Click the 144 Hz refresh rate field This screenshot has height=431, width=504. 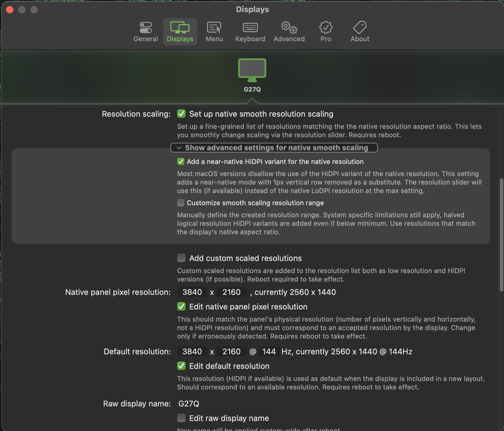click(269, 352)
